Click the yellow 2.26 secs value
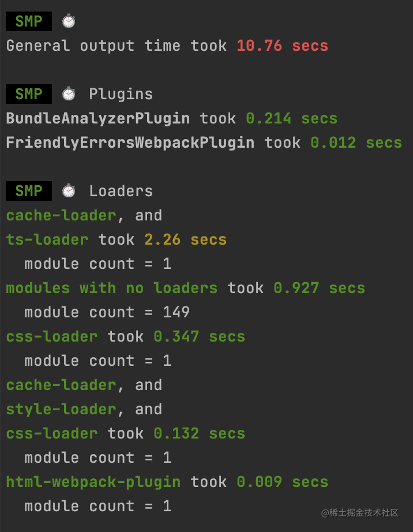Screen dimensions: 413x532 [186, 239]
